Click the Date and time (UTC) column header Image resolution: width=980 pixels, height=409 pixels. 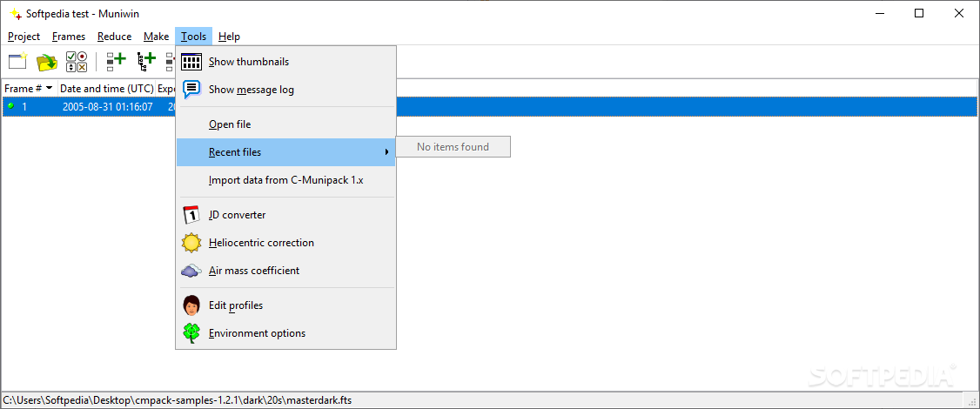click(x=106, y=89)
